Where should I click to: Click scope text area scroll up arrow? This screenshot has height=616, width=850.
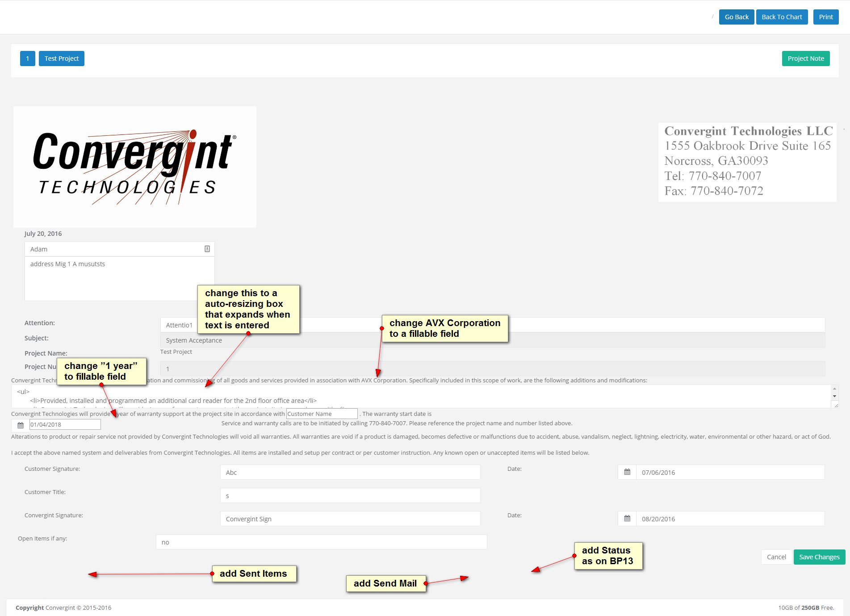pos(834,389)
